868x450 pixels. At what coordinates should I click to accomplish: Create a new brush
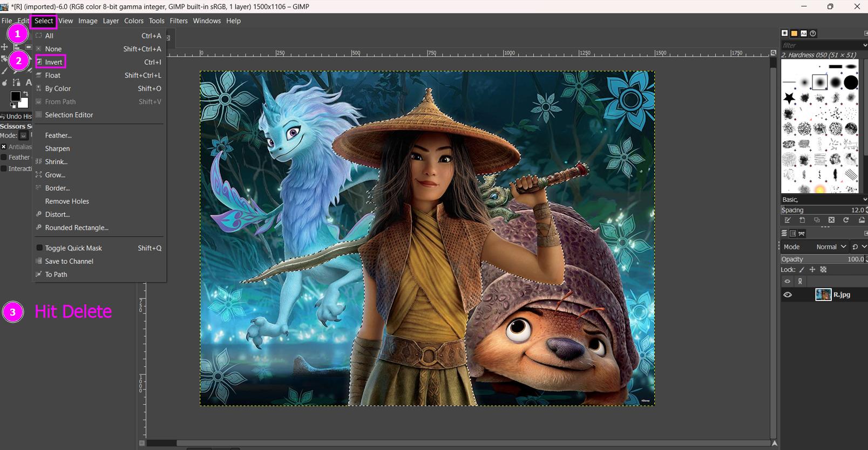[x=802, y=220]
